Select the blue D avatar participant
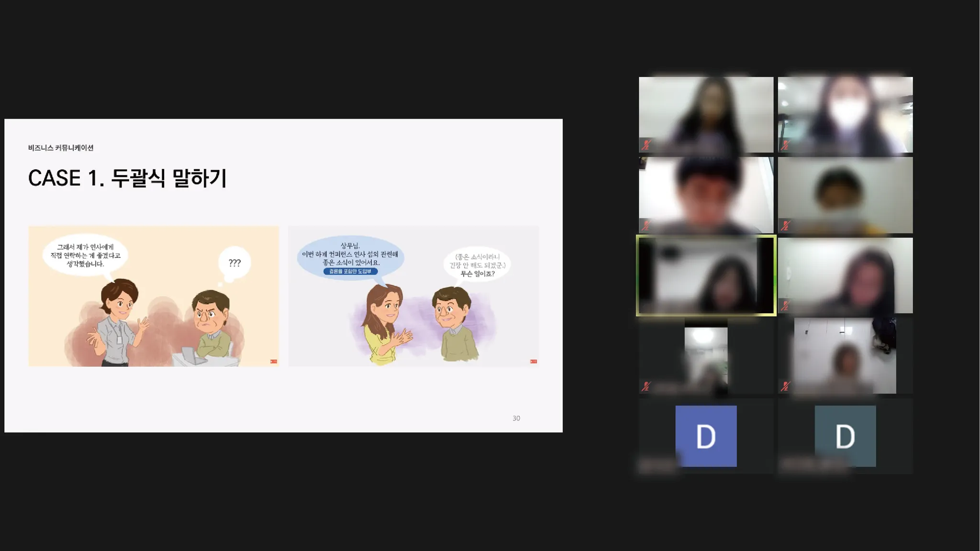Screen dimensions: 980x551 [x=706, y=436]
